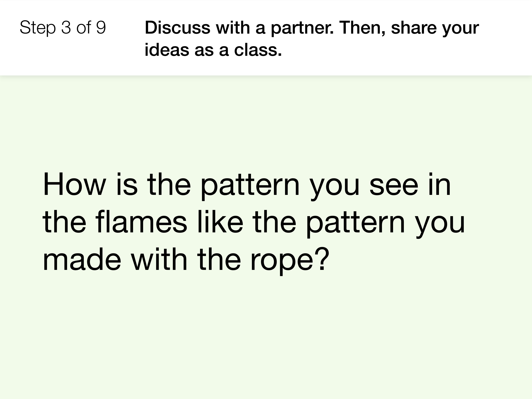The image size is (532, 399).
Task: Click the word 'is' in the question
Action: (127, 184)
